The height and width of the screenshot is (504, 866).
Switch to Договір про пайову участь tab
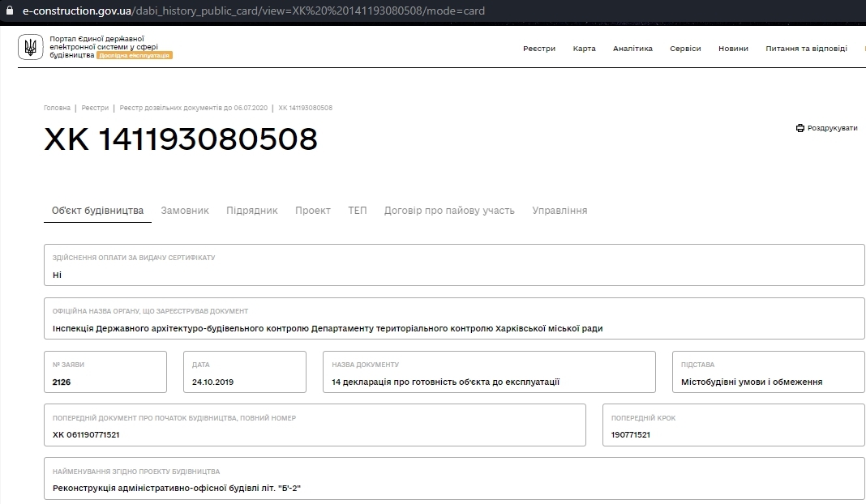[449, 211]
